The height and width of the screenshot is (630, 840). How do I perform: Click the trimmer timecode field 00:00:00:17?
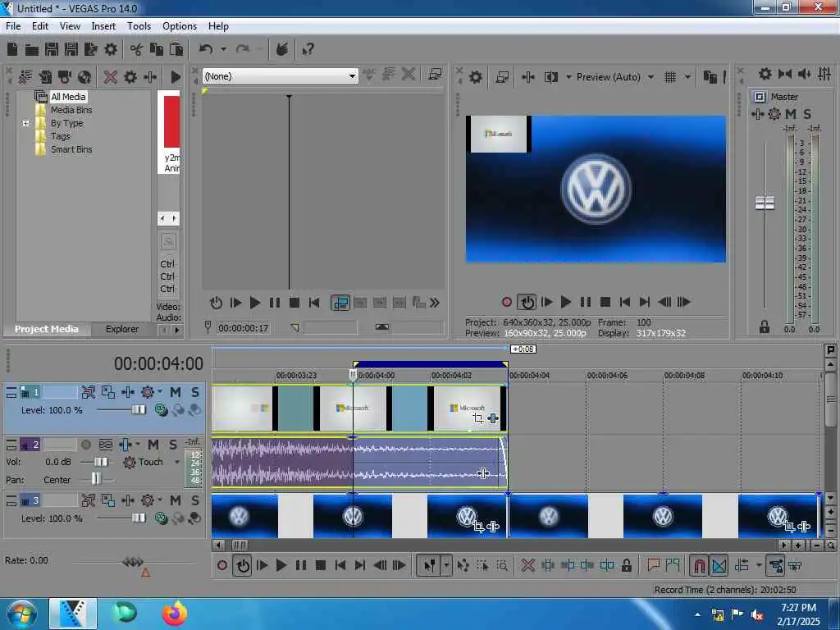click(x=243, y=328)
